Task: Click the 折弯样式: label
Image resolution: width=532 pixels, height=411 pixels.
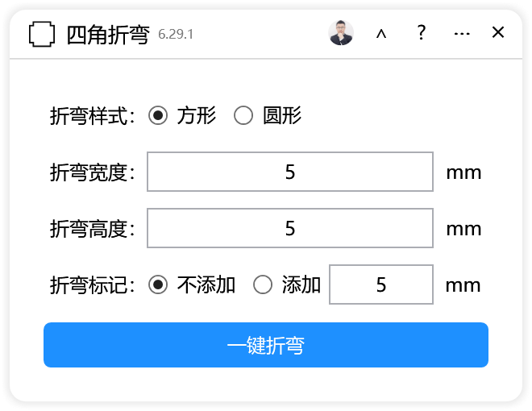Action: coord(93,116)
